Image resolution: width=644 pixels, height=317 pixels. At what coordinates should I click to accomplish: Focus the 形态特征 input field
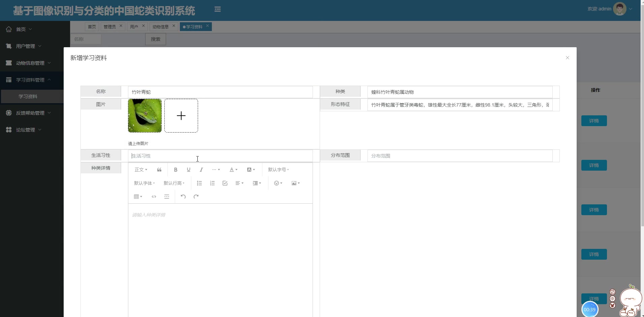click(460, 105)
